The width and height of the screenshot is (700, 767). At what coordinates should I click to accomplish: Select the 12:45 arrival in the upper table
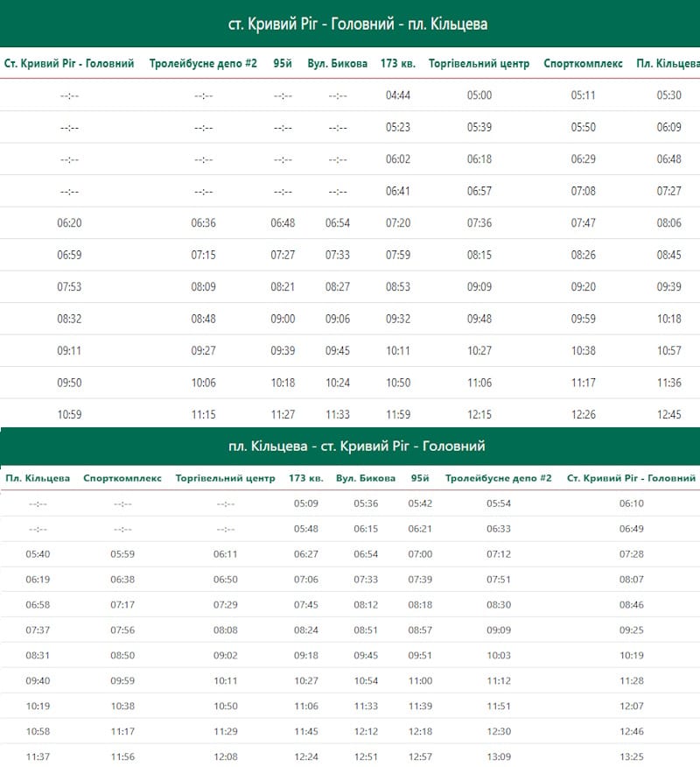point(668,415)
